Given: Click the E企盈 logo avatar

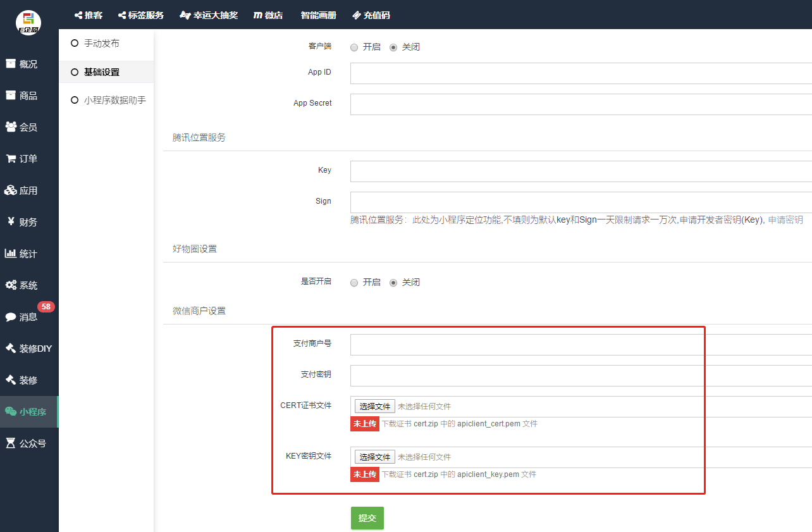Looking at the screenshot, I should point(28,23).
